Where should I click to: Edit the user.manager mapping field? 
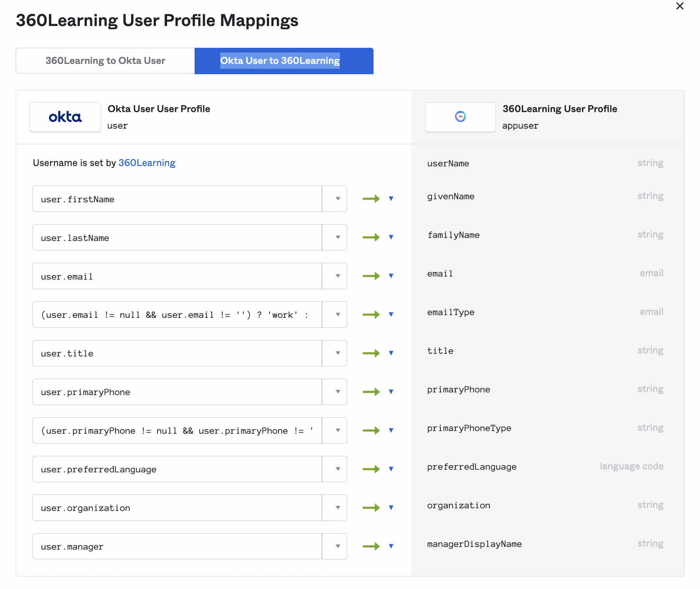pos(177,547)
